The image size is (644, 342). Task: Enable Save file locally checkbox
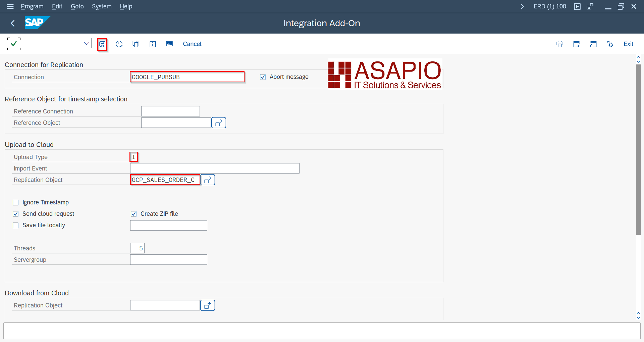[x=15, y=225]
